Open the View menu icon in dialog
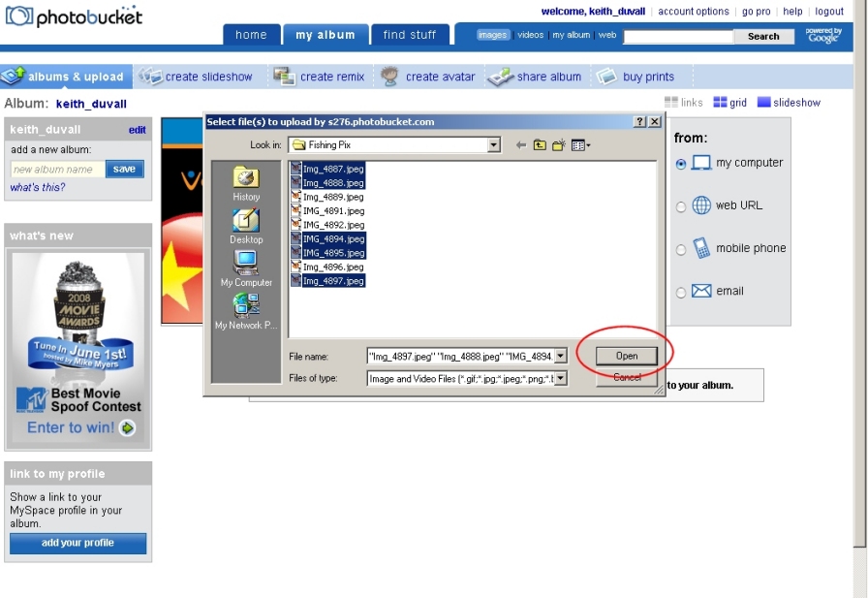Image resolution: width=868 pixels, height=598 pixels. tap(580, 145)
